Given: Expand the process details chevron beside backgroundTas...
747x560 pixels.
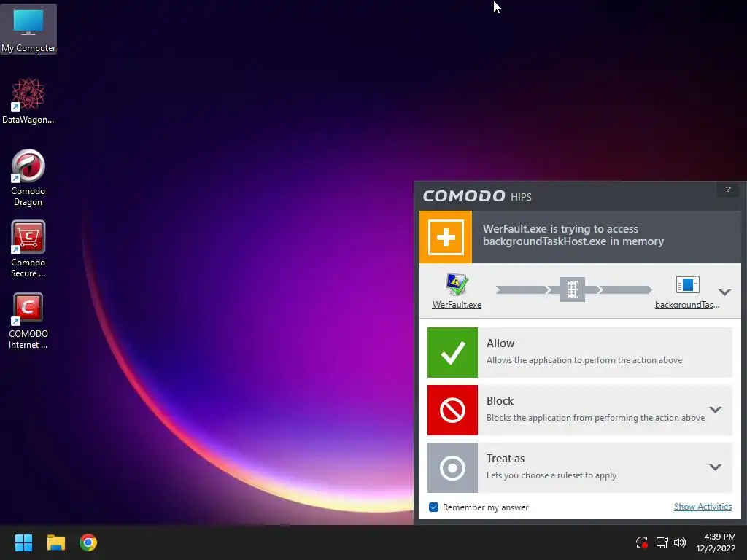Looking at the screenshot, I should [724, 292].
